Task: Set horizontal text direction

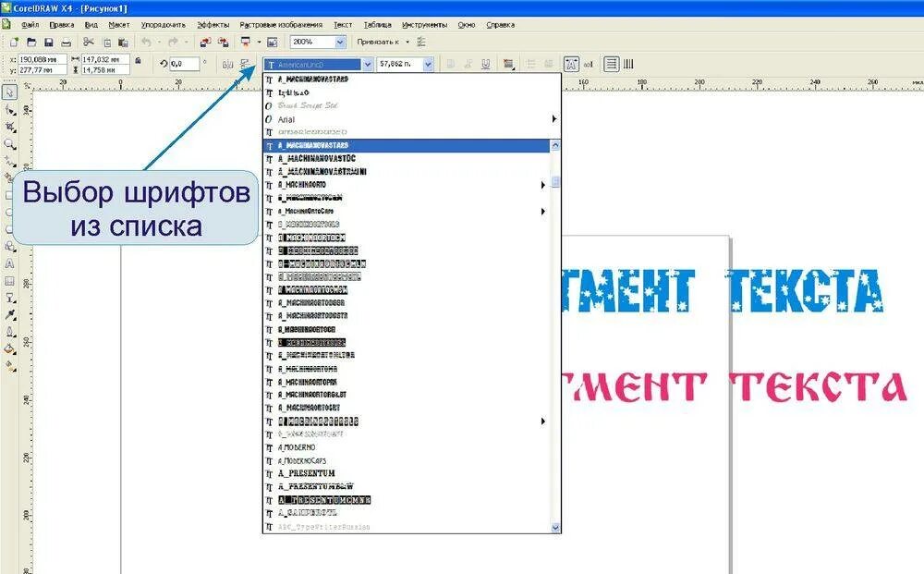Action: 612,64
